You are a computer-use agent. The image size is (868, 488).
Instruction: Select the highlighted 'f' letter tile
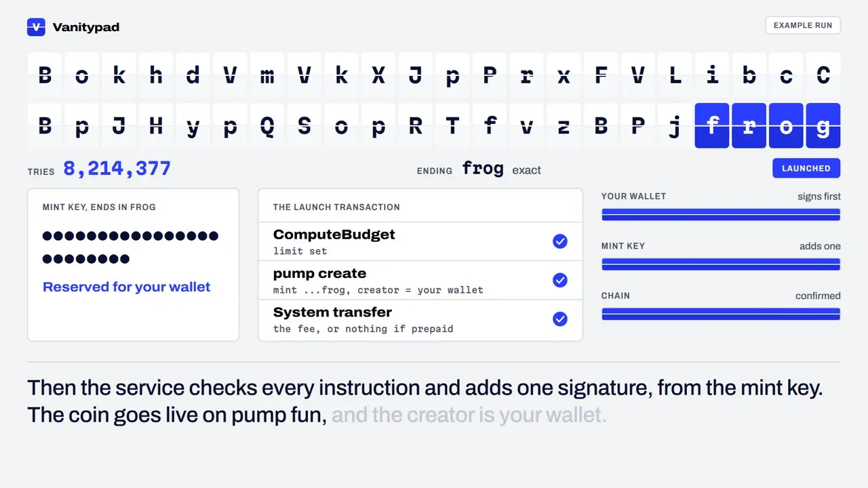(712, 125)
